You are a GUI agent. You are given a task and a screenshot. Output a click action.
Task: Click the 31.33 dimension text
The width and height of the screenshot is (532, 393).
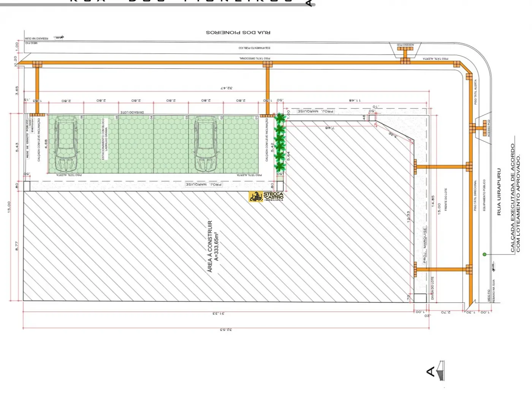[x=218, y=313]
